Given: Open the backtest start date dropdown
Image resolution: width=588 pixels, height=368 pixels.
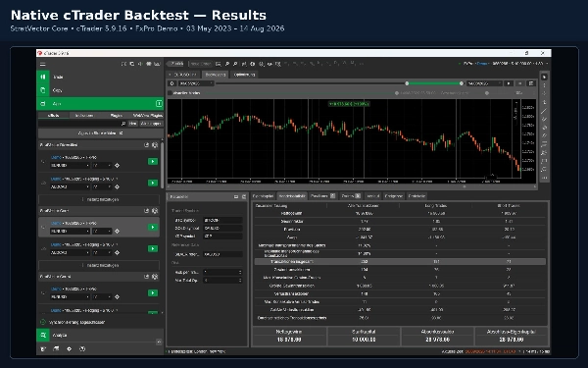Looking at the screenshot, I should 196,83.
